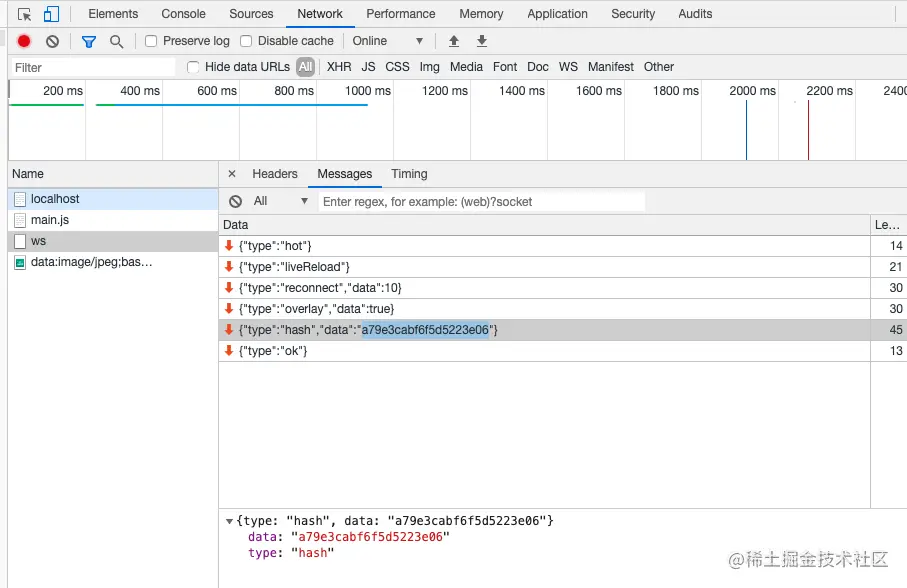907x588 pixels.
Task: Select the Network tab
Action: point(320,14)
